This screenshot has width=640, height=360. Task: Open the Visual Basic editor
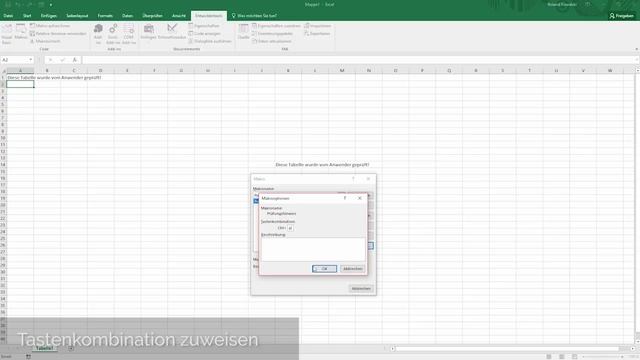point(7,34)
